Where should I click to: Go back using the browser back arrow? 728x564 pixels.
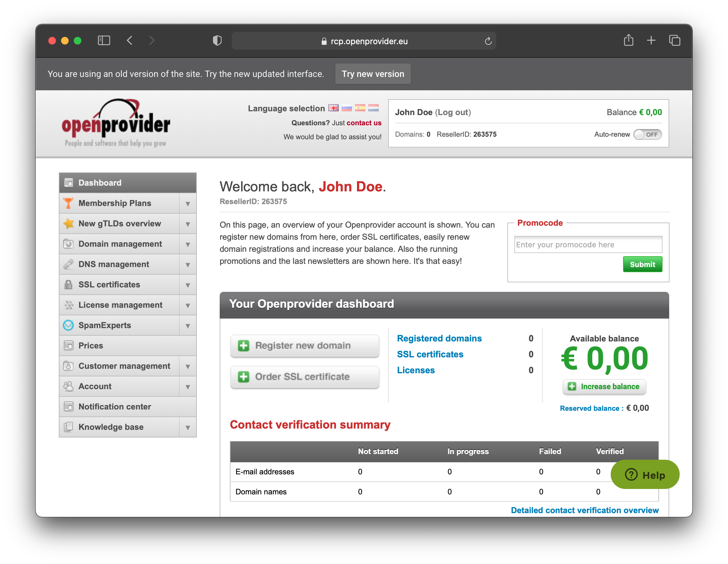(x=130, y=41)
